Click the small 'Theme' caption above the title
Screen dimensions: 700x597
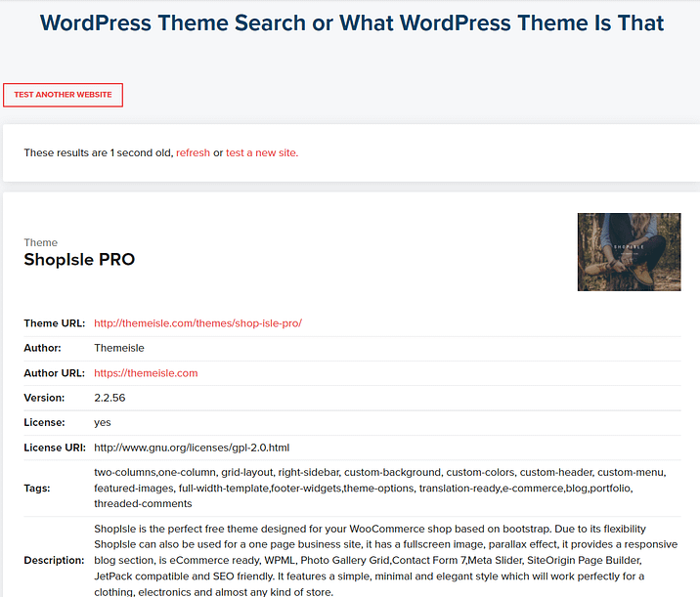coord(41,242)
